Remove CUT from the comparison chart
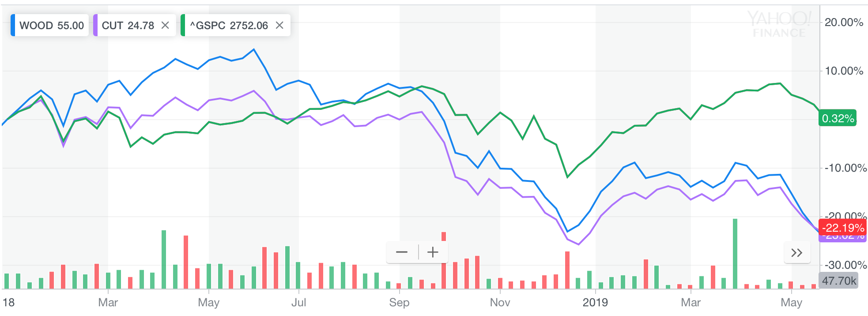 click(164, 25)
